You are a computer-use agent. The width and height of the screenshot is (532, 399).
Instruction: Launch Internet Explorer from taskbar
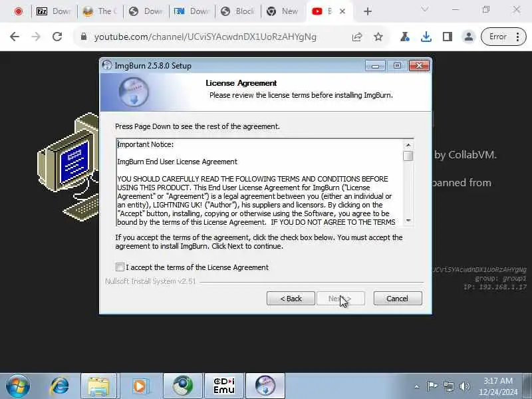60,386
